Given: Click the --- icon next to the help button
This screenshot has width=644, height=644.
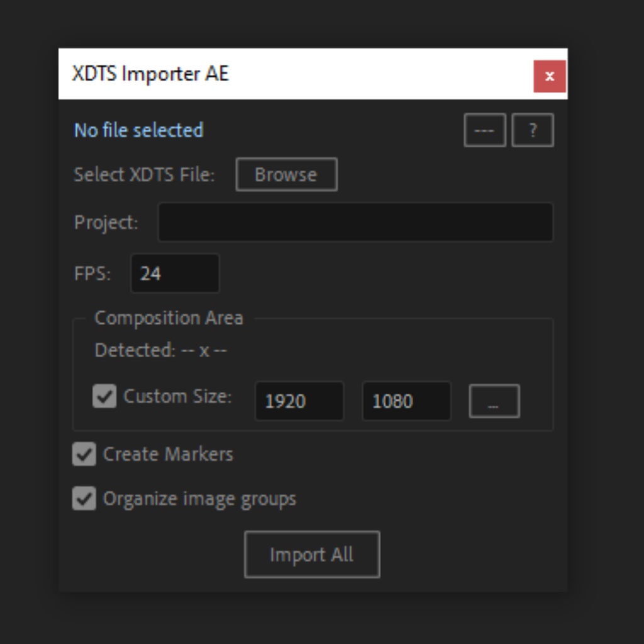Looking at the screenshot, I should click(x=484, y=130).
